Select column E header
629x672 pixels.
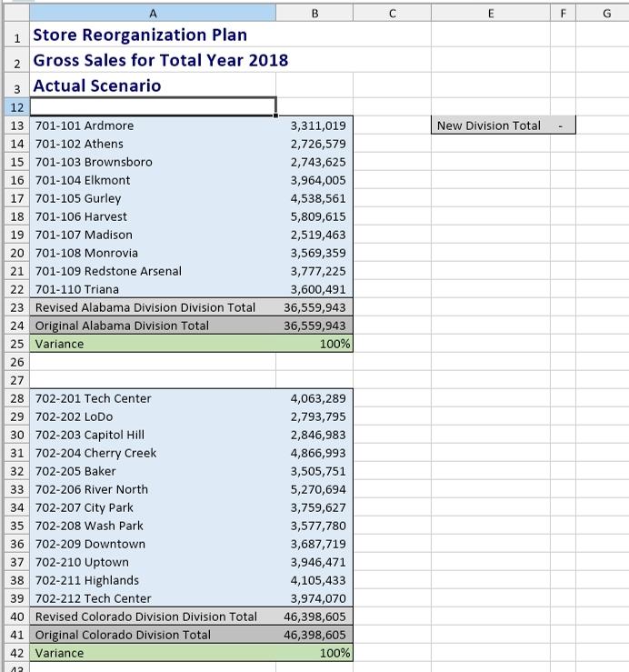click(491, 14)
